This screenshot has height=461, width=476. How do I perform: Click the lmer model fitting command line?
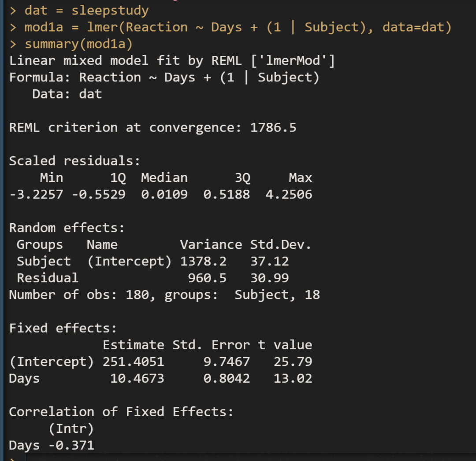(238, 27)
